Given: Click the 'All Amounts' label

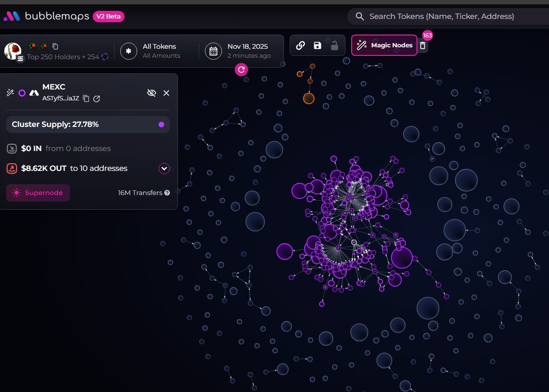Looking at the screenshot, I should point(161,56).
